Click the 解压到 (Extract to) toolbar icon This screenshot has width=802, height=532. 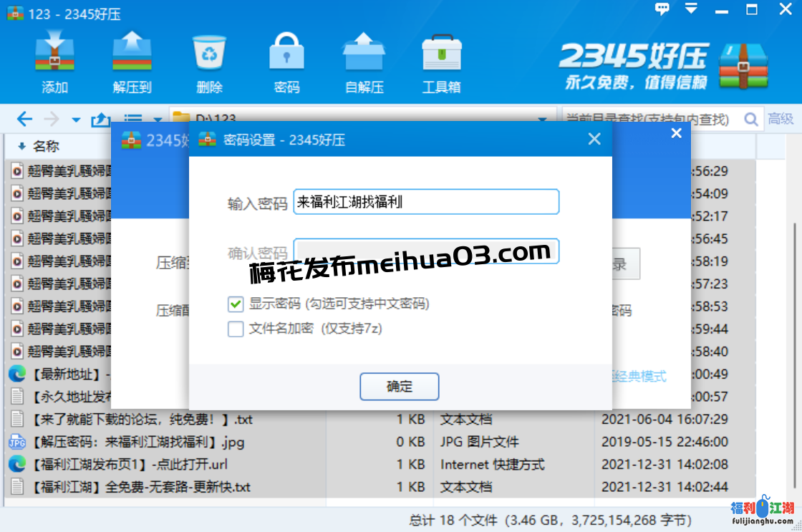(x=132, y=62)
